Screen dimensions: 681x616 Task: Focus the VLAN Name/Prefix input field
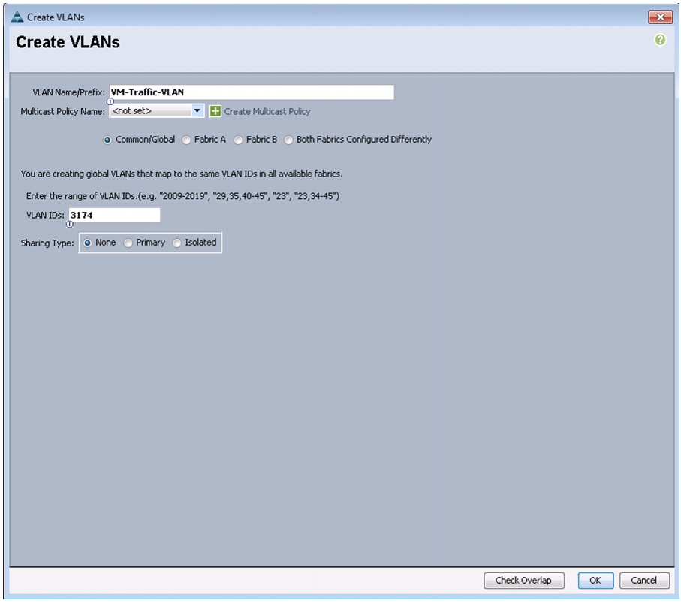pyautogui.click(x=252, y=92)
